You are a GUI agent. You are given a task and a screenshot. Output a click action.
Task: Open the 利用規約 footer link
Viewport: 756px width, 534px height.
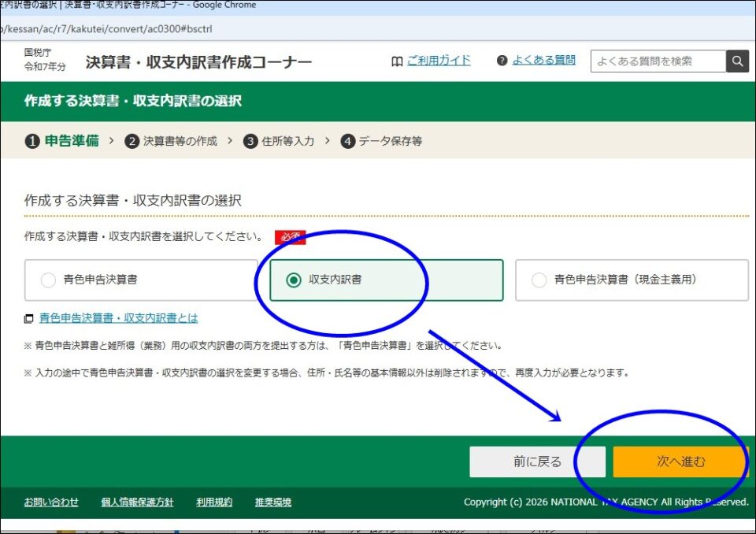point(214,502)
